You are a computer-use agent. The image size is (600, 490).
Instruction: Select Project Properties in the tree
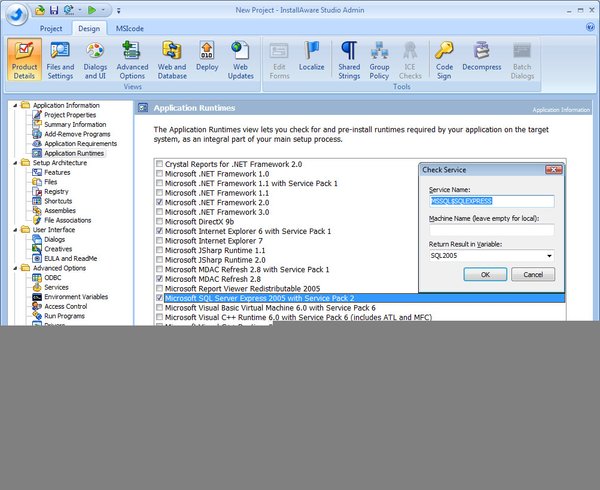point(70,115)
